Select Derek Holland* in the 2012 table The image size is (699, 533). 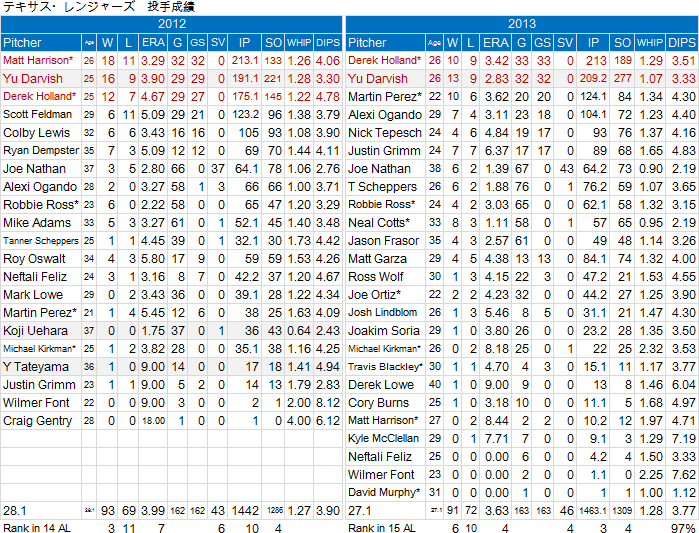pyautogui.click(x=39, y=96)
